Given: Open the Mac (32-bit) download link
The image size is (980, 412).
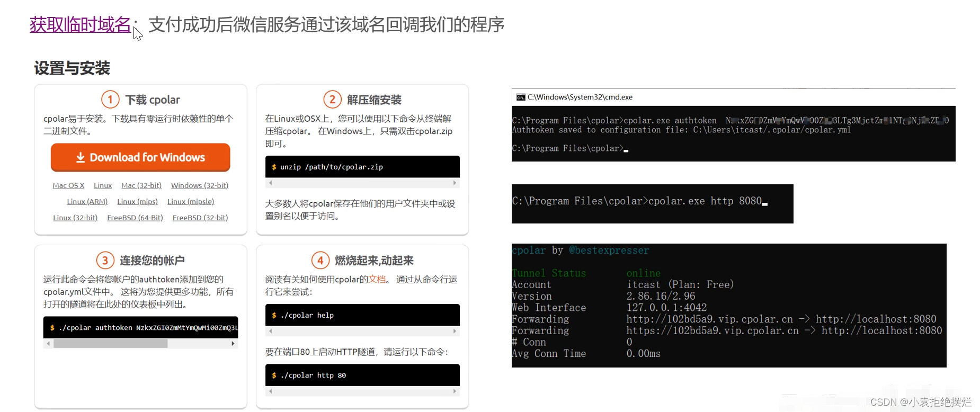Looking at the screenshot, I should click(x=141, y=185).
